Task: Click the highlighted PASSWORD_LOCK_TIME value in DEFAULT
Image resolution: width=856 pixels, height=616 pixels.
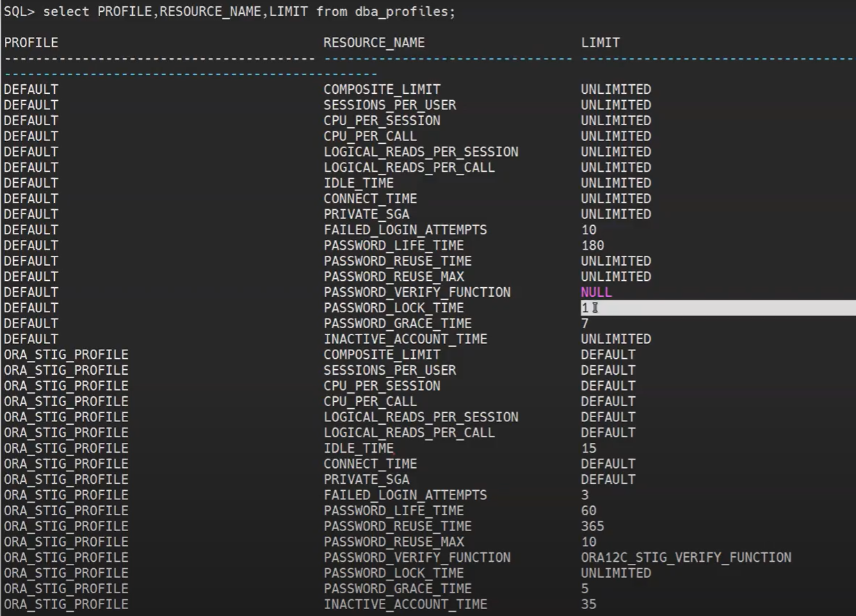Action: coord(586,307)
